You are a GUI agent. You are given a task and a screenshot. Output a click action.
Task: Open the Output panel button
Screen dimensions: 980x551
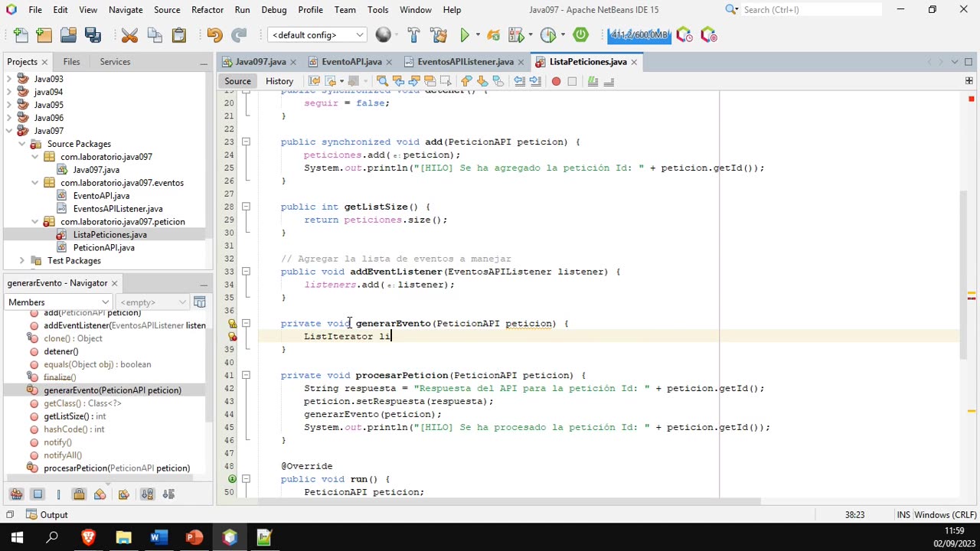click(47, 515)
